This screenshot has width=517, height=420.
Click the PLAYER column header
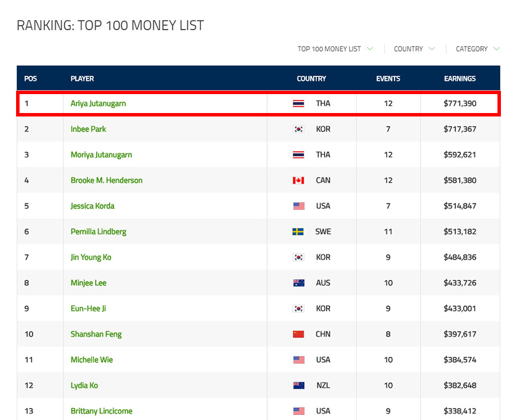pos(82,79)
